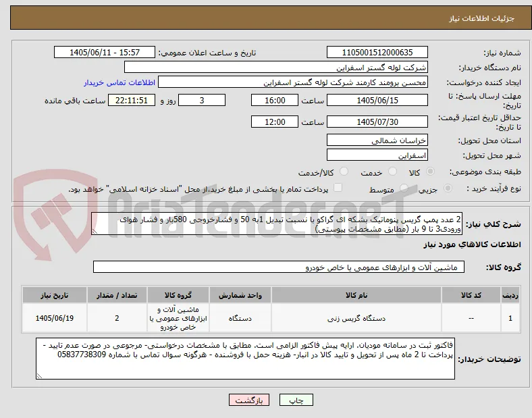Click the announcement date field 1405/06/11 - 15:57
The width and height of the screenshot is (532, 418).
(x=105, y=52)
